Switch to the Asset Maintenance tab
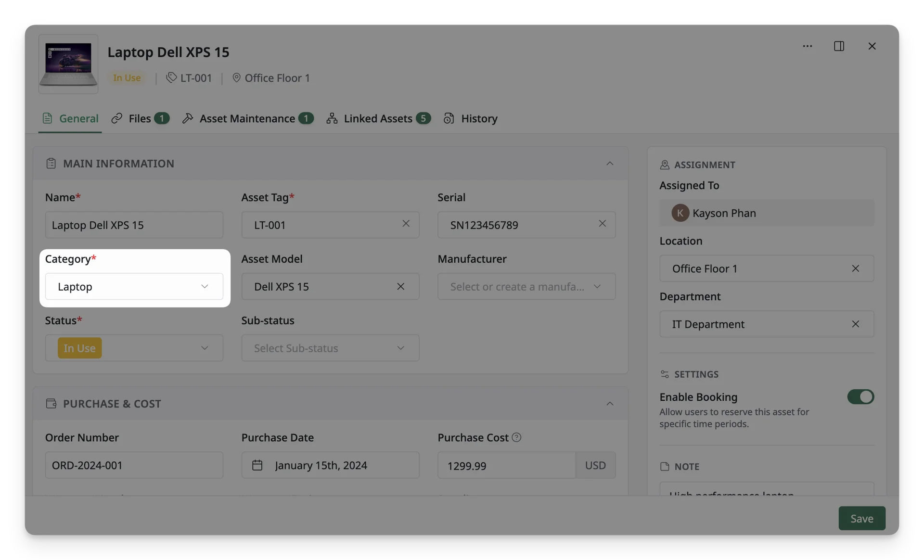Screen dimensions: 924x560 coord(248,118)
